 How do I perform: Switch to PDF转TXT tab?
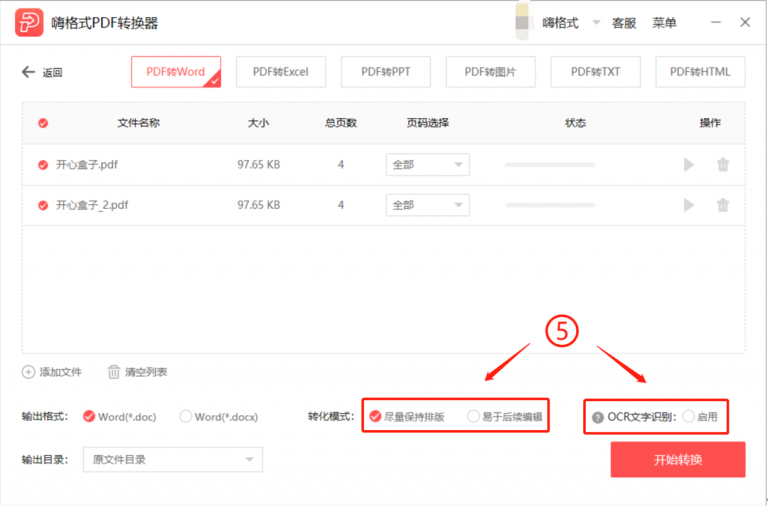point(595,72)
